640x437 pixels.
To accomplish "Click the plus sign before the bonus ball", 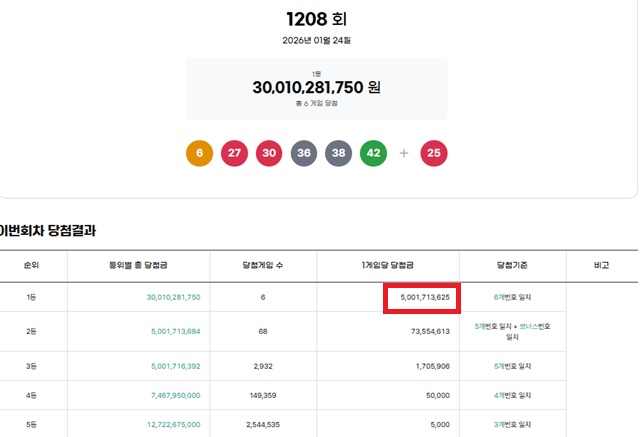I will [x=404, y=153].
